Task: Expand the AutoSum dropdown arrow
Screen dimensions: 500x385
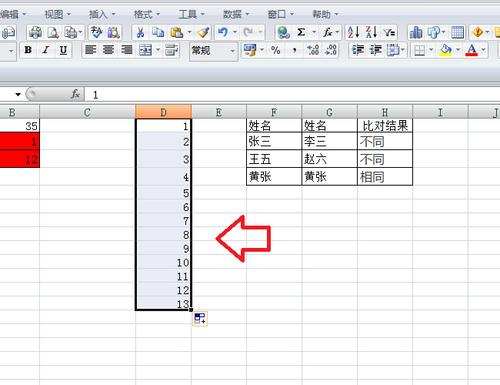Action: [x=314, y=32]
